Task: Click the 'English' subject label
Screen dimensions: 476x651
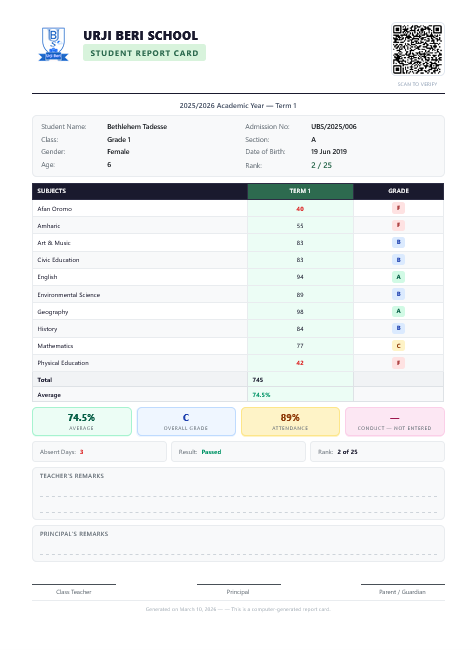Action: point(47,277)
